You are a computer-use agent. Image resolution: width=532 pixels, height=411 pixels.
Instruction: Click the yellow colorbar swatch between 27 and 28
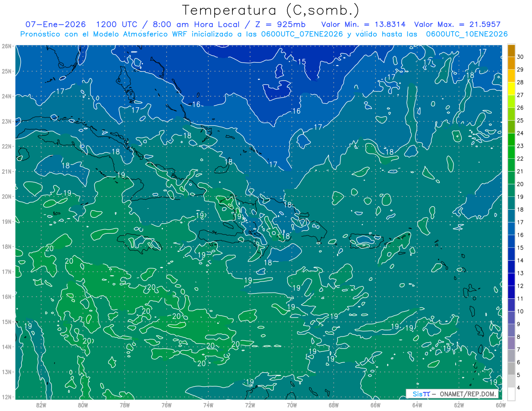pos(511,88)
